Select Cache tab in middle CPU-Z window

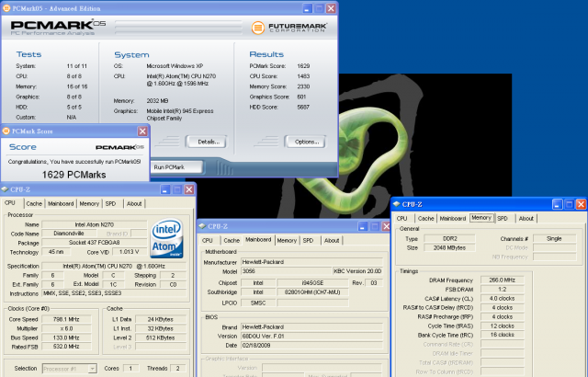click(x=232, y=241)
